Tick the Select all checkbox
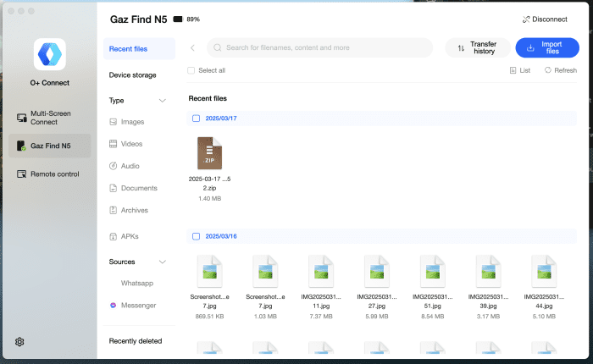The image size is (593, 364). click(x=191, y=70)
